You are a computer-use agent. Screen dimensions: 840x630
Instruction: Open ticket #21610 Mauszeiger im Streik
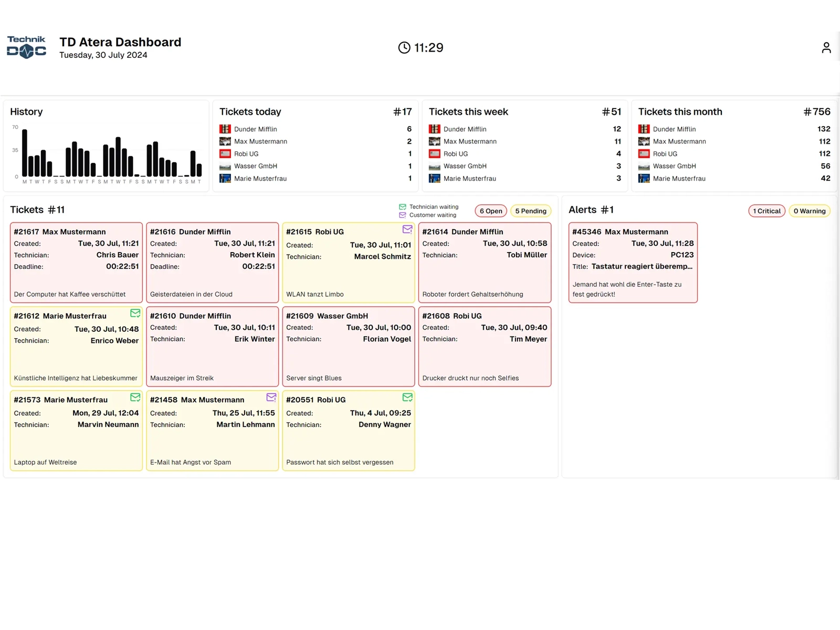pos(212,346)
